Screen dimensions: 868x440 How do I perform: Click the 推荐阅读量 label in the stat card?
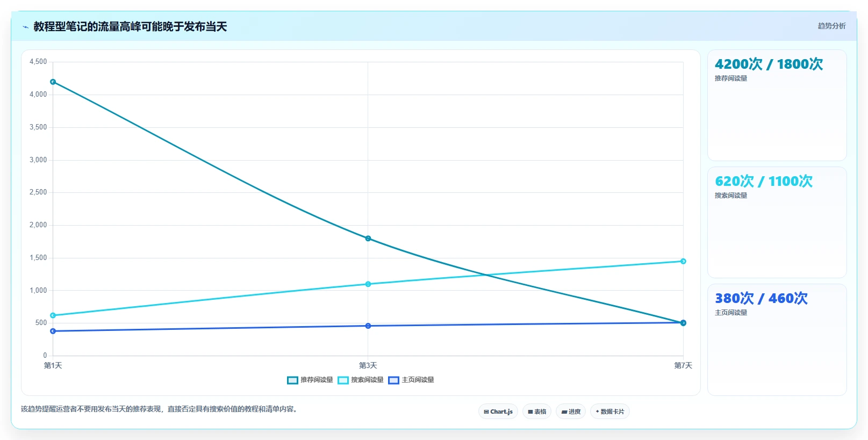tap(731, 78)
